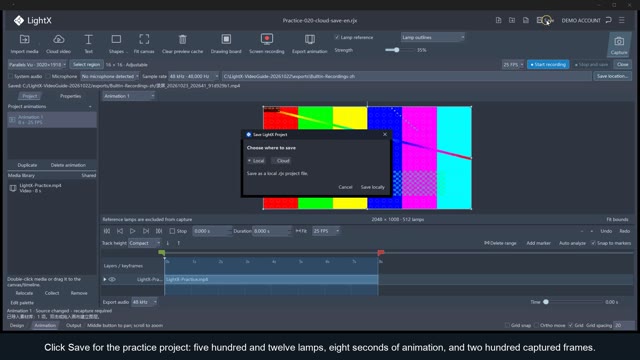
Task: Open the Import media tool
Action: [24, 44]
